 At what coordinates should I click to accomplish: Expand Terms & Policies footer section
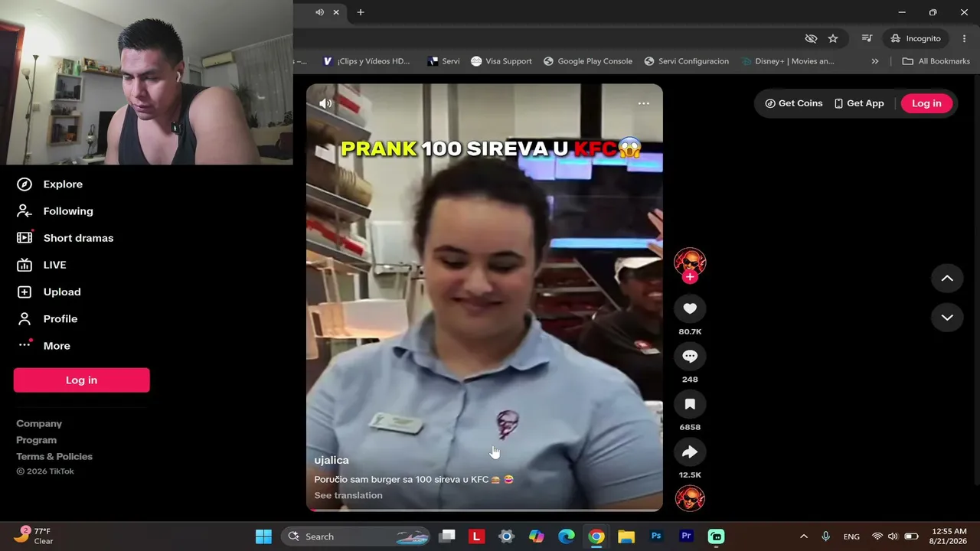point(54,456)
